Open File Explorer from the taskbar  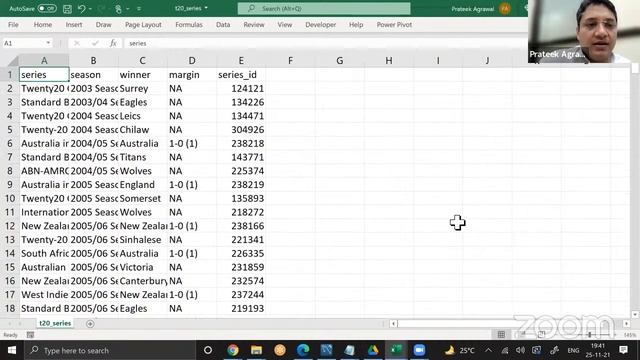(x=256, y=350)
